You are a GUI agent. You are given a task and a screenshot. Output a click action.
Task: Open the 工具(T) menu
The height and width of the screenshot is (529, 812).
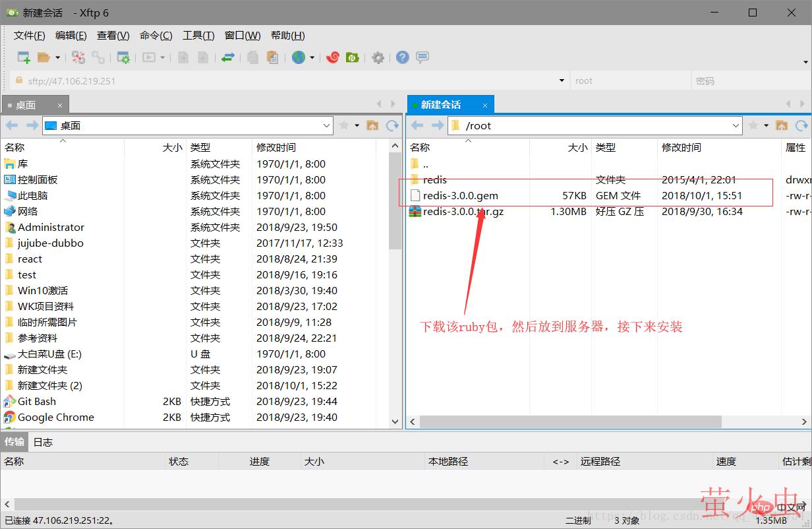pyautogui.click(x=198, y=36)
